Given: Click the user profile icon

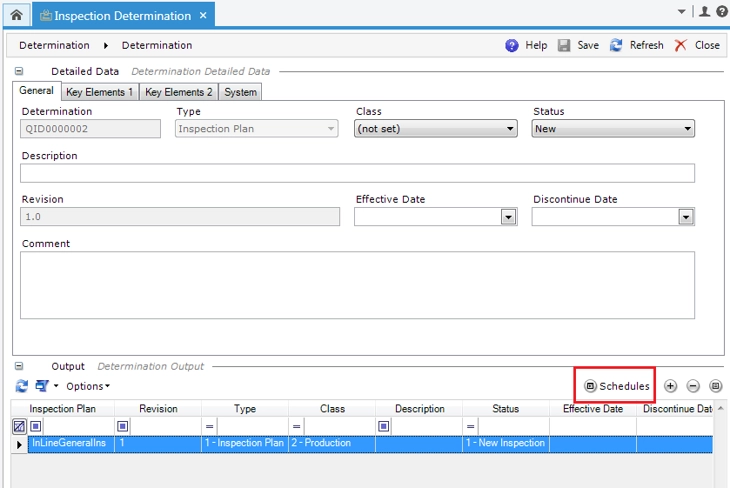Looking at the screenshot, I should [705, 12].
